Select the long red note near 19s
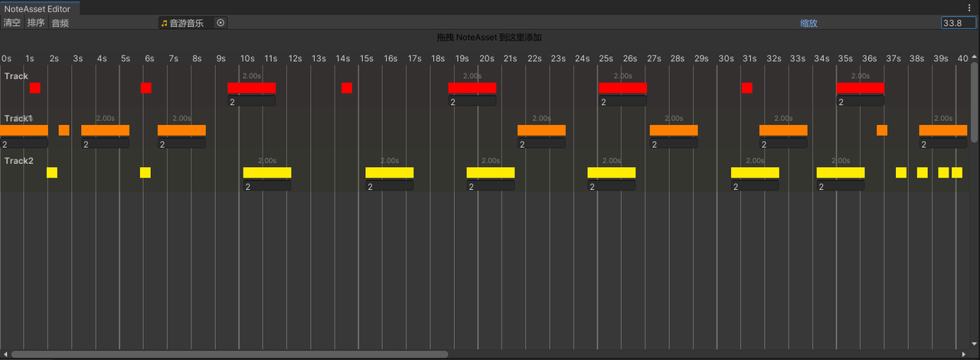 coord(472,88)
